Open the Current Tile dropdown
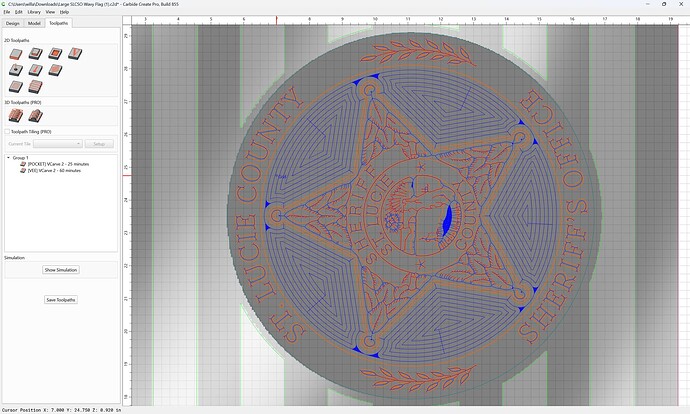Screen dimensions: 690x414 pyautogui.click(x=58, y=144)
